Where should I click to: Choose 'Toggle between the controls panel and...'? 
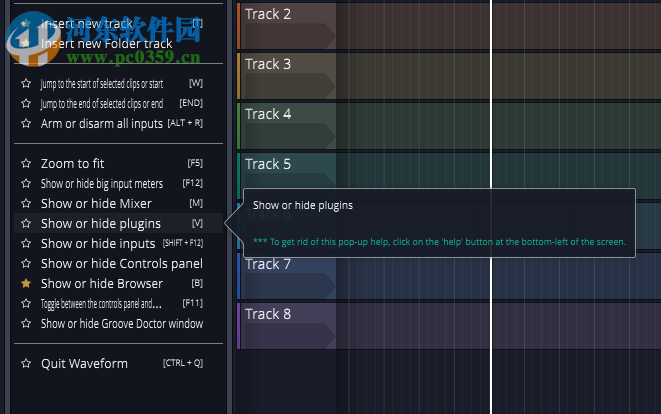tap(118, 304)
